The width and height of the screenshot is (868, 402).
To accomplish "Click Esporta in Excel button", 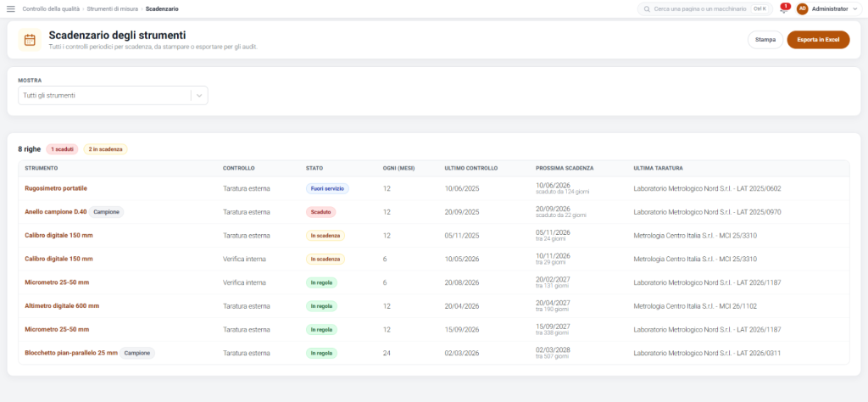I will coord(818,40).
